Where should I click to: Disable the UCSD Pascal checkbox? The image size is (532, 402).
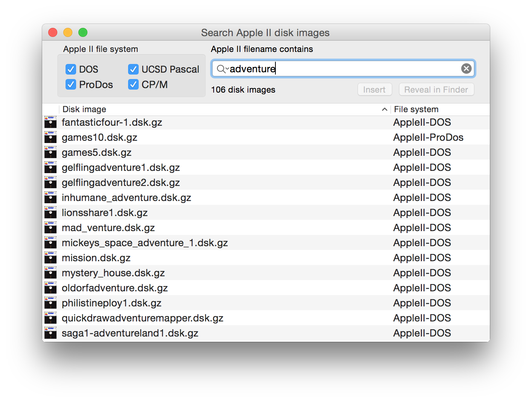click(133, 69)
